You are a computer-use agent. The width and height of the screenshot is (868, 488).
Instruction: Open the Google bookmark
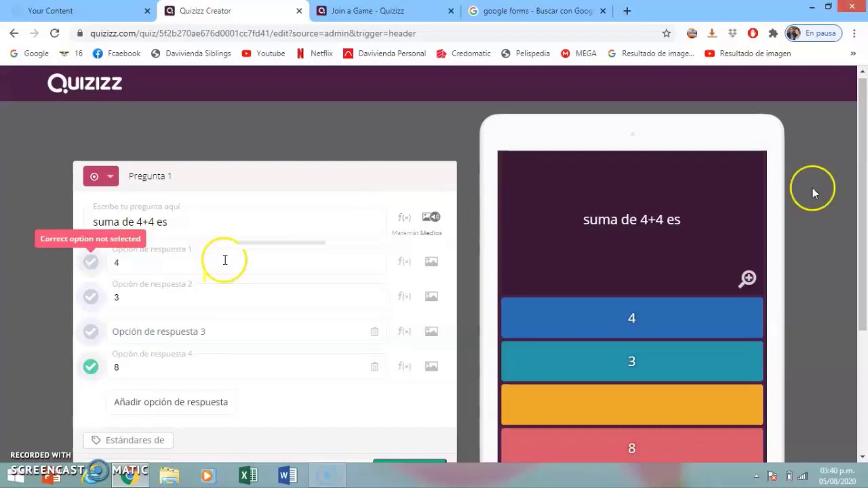pyautogui.click(x=29, y=54)
